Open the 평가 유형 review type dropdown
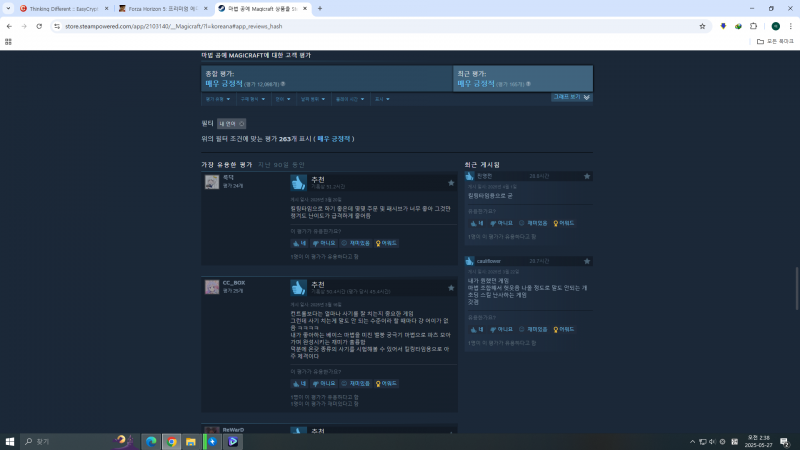Viewport: 800px width, 450px height. [218, 99]
